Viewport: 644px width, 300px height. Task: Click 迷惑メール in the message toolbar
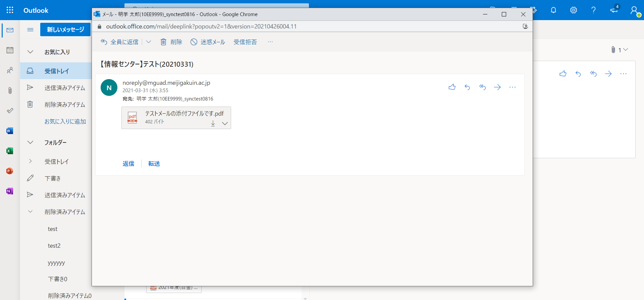tap(208, 42)
